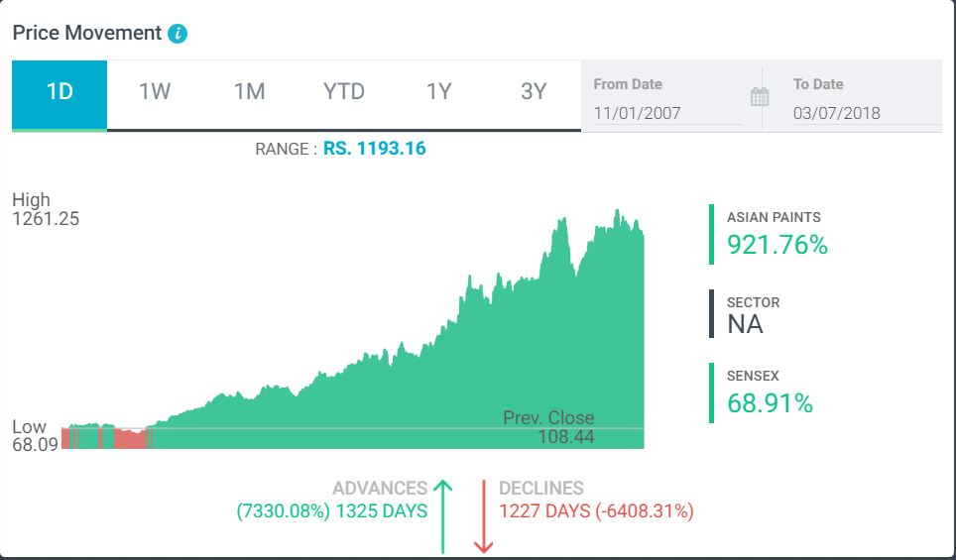
Task: Switch to the 1M range tab
Action: coord(249,92)
